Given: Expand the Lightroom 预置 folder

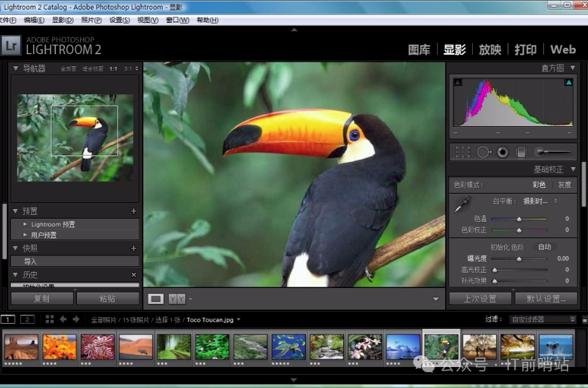Looking at the screenshot, I should point(25,224).
